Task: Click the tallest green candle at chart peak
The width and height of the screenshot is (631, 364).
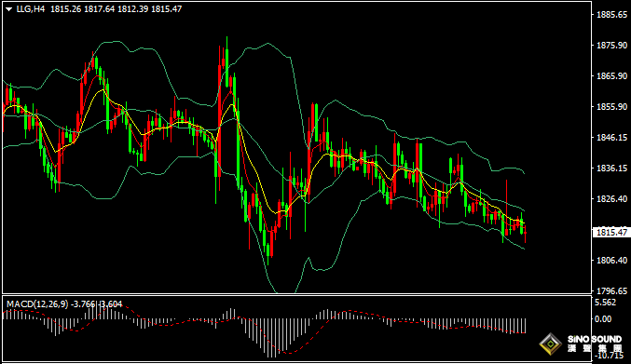Action: (x=227, y=61)
